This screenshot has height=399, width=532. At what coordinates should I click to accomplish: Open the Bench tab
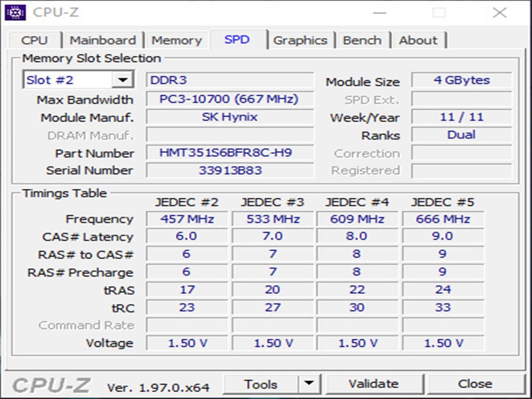pyautogui.click(x=362, y=41)
